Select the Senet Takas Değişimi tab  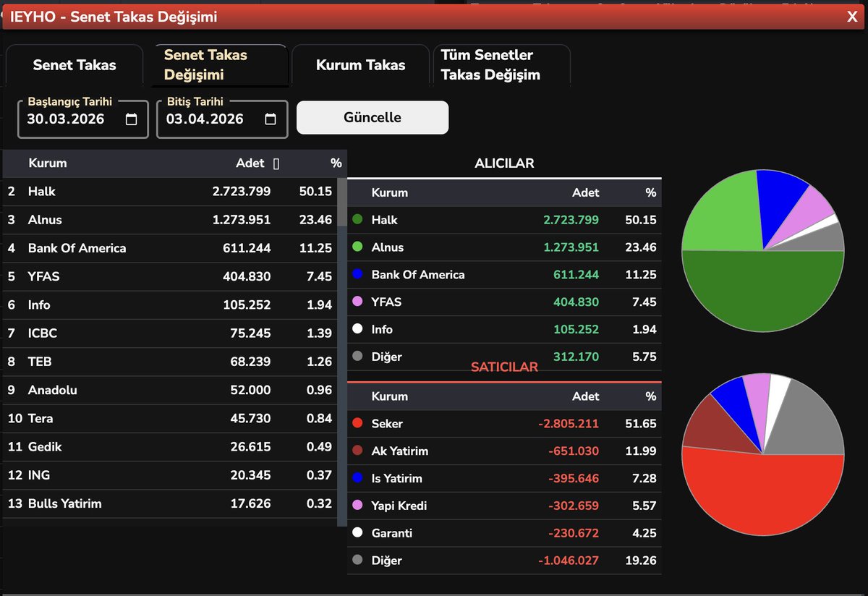(220, 65)
